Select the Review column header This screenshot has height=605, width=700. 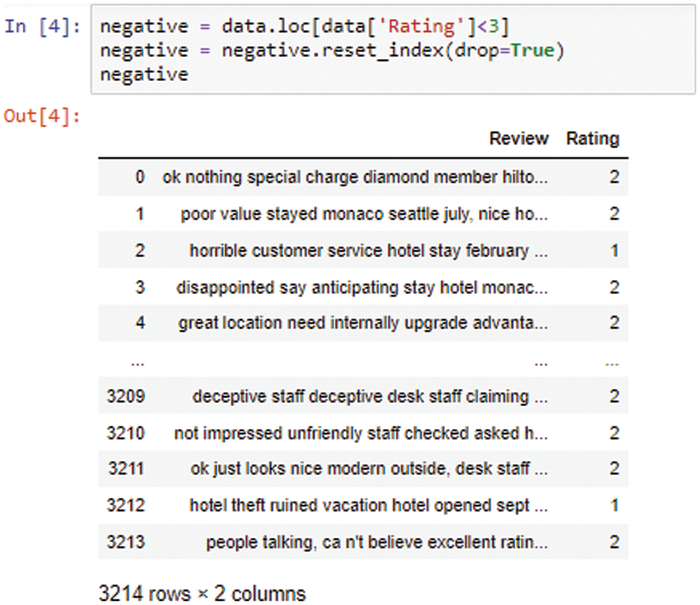519,139
